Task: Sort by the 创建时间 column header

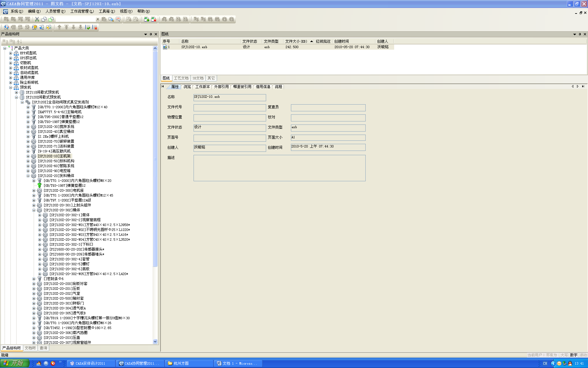Action: pos(353,41)
